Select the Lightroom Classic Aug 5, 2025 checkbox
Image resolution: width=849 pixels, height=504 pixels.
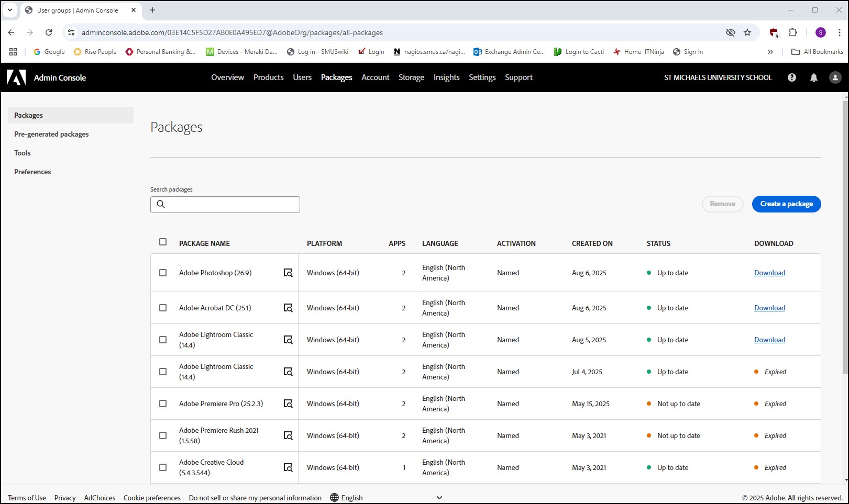(163, 340)
